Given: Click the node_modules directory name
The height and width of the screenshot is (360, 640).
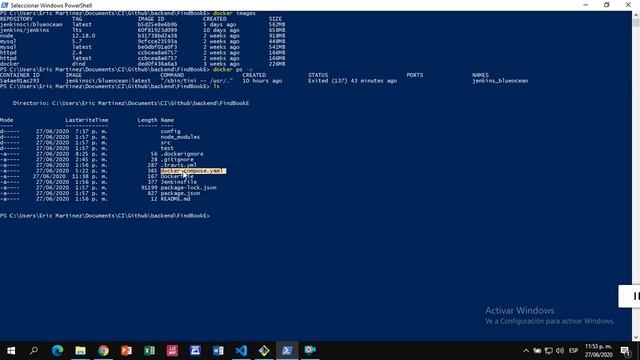Looking at the screenshot, I should [x=180, y=137].
